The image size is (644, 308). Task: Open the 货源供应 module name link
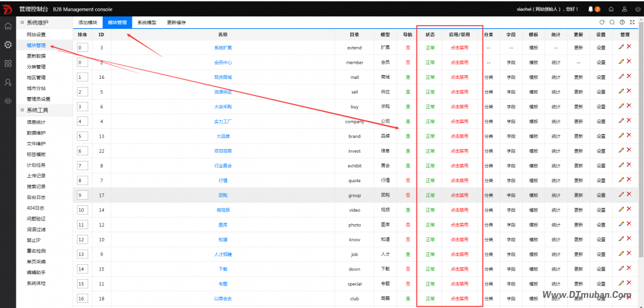point(223,92)
